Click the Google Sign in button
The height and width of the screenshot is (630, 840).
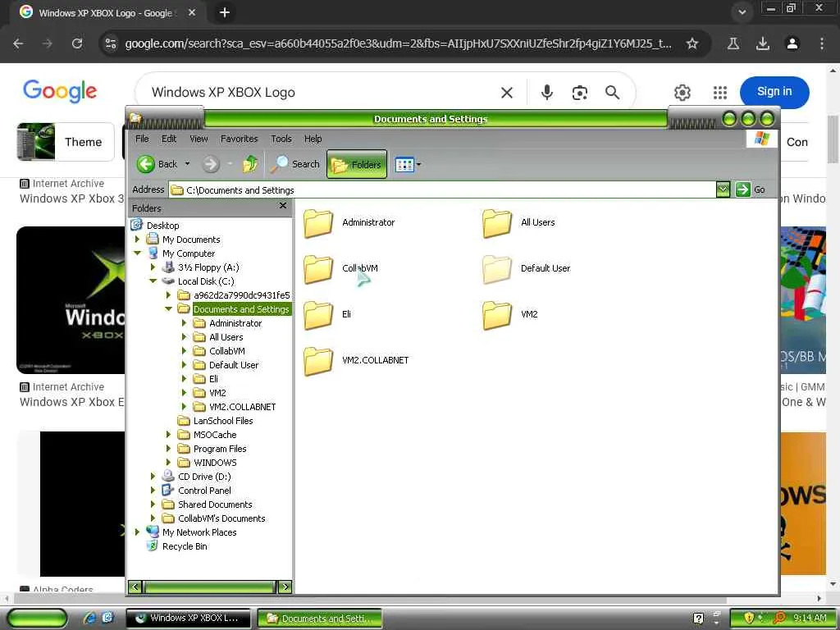(x=774, y=92)
